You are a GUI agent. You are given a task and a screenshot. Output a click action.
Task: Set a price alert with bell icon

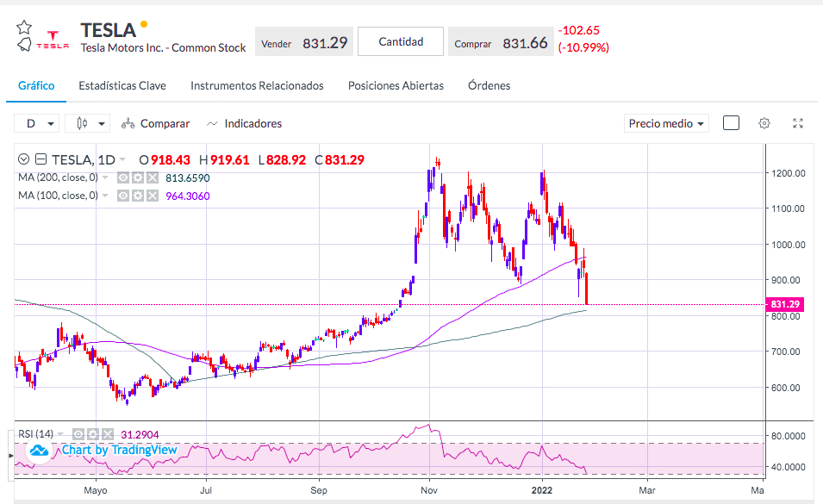(24, 45)
